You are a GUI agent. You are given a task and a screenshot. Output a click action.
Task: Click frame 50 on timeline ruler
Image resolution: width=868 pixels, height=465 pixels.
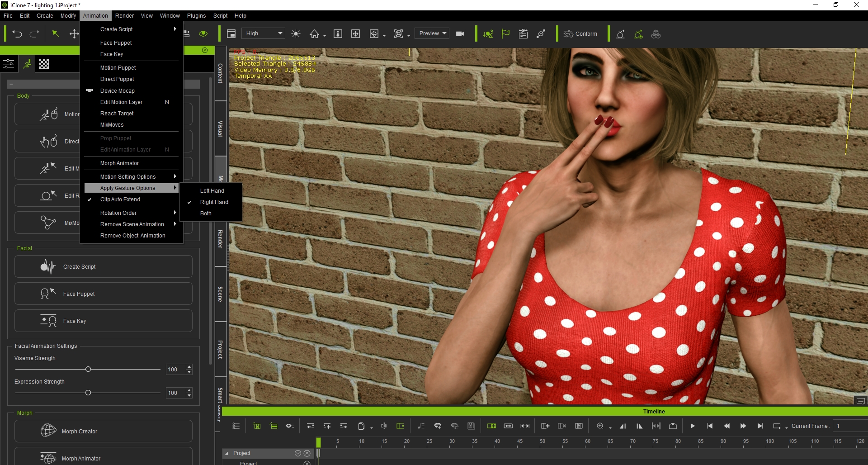tap(542, 441)
